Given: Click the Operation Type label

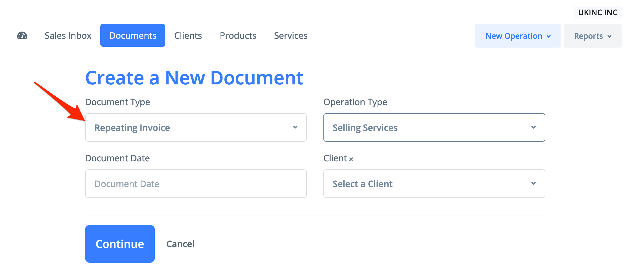Looking at the screenshot, I should tap(355, 102).
